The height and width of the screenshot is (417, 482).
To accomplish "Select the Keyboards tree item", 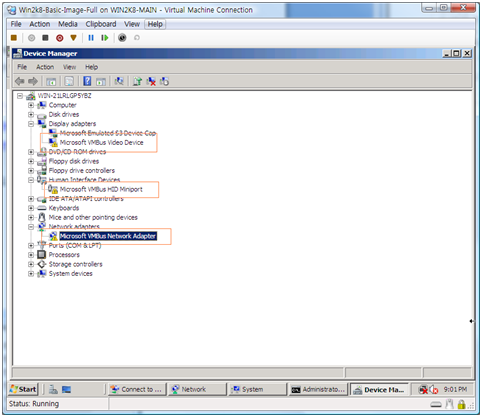I will (64, 208).
